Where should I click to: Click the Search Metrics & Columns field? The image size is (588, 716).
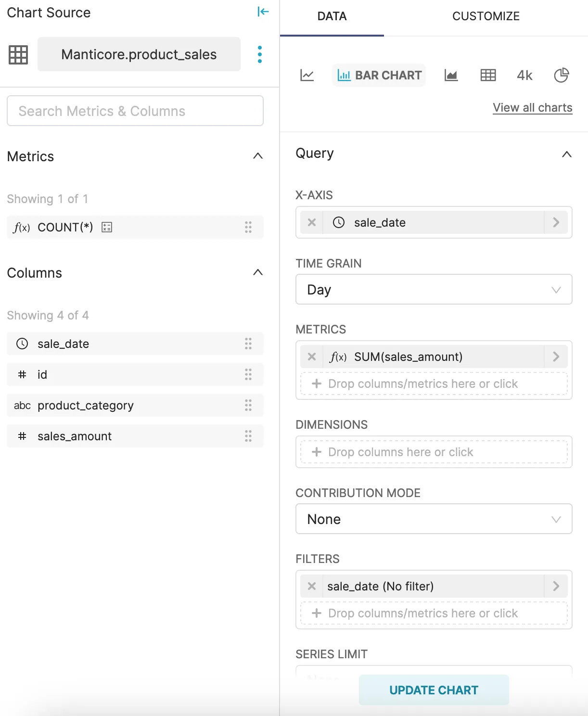[x=135, y=111]
